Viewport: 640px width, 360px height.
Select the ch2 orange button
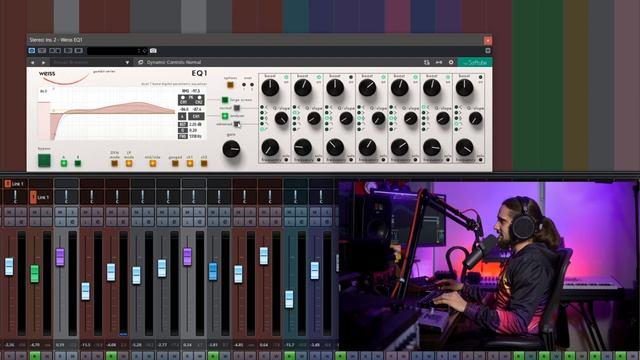(204, 163)
